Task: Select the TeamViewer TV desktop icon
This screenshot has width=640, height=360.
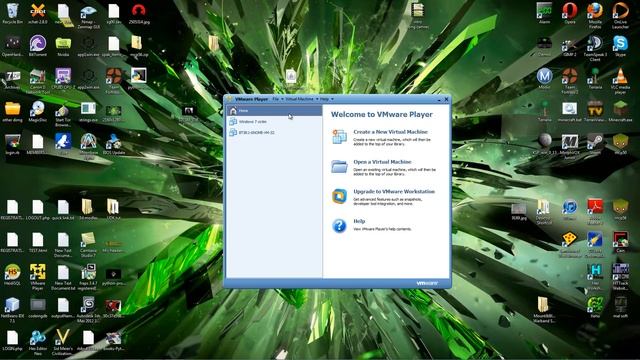Action: point(595,111)
